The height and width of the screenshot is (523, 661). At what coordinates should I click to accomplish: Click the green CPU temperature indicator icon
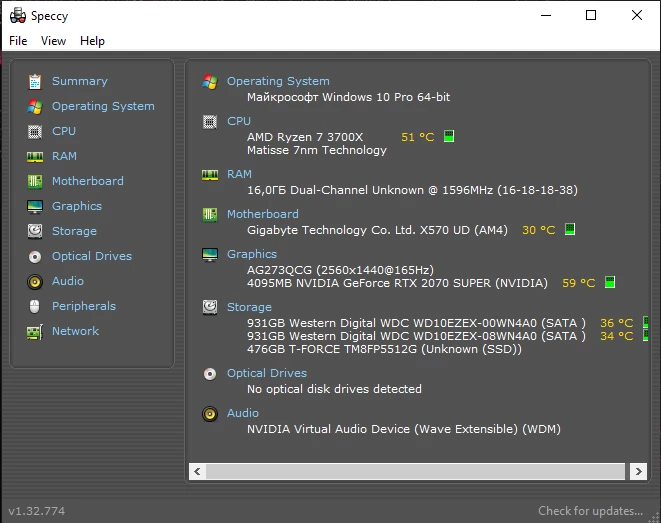pos(449,136)
